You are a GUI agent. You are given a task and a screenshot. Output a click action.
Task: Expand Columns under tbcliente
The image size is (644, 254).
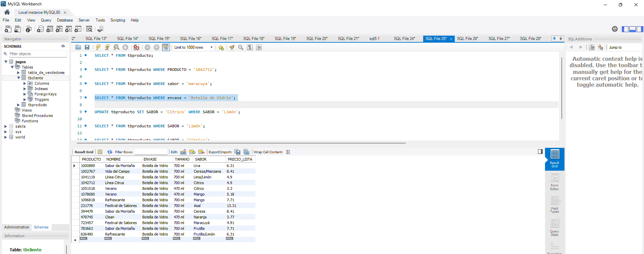pyautogui.click(x=25, y=83)
